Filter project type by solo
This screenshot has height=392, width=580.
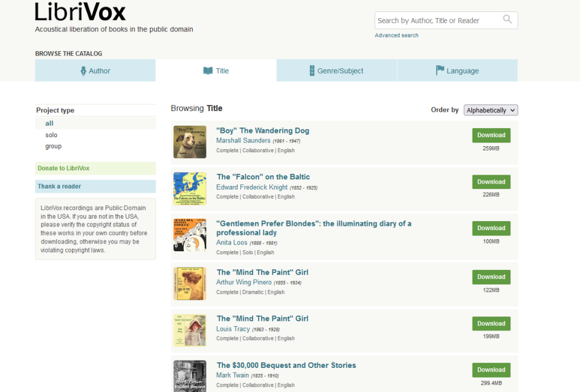pyautogui.click(x=51, y=135)
